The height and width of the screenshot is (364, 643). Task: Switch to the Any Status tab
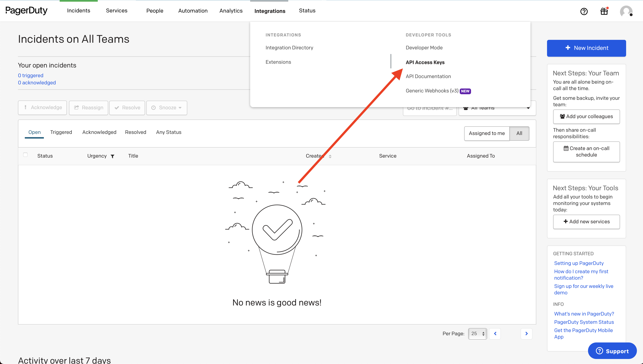tap(169, 132)
